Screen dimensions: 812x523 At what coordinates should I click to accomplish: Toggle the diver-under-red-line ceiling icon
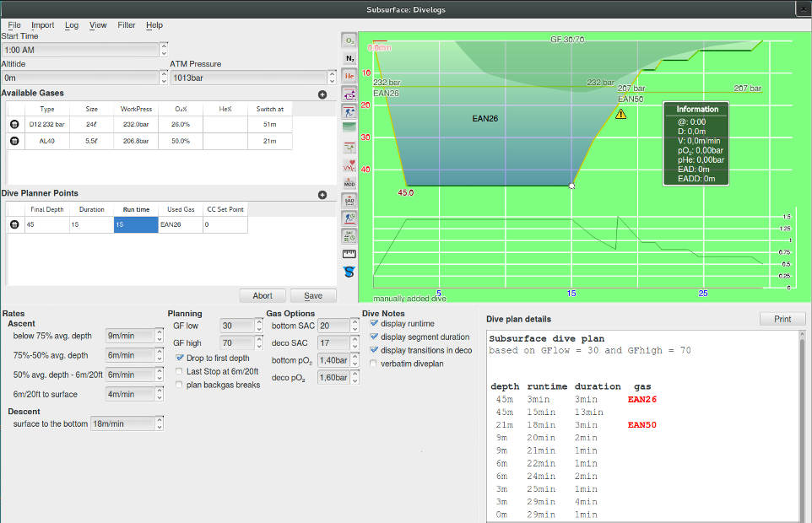[x=349, y=111]
